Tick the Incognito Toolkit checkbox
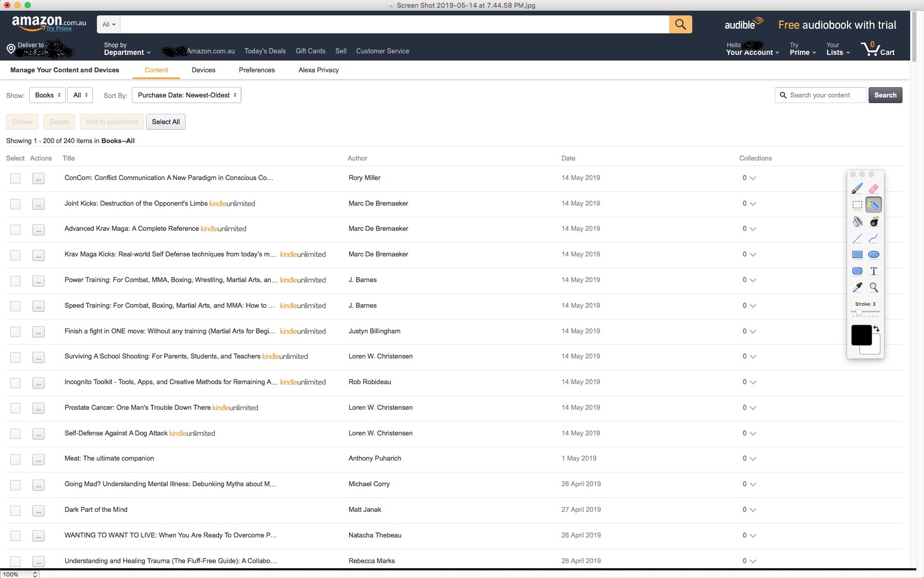Screen dimensions: 924x578 [x=15, y=383]
